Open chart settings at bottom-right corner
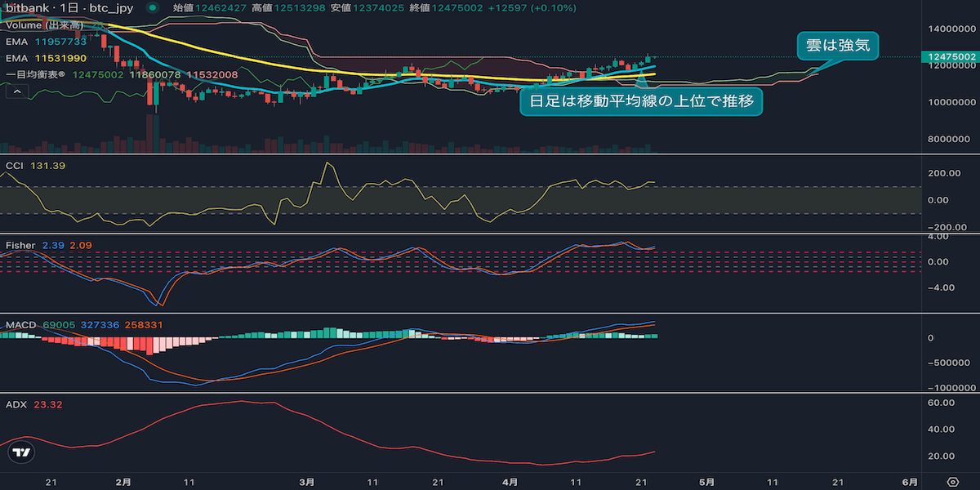980x490 pixels. pos(951,481)
